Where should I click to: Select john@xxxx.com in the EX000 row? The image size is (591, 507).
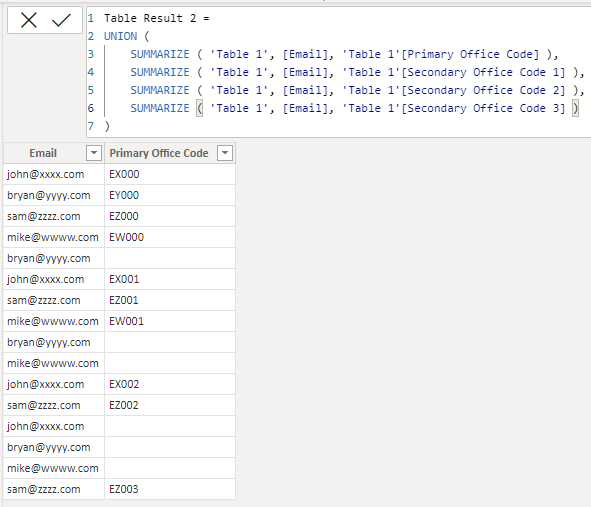click(x=54, y=174)
